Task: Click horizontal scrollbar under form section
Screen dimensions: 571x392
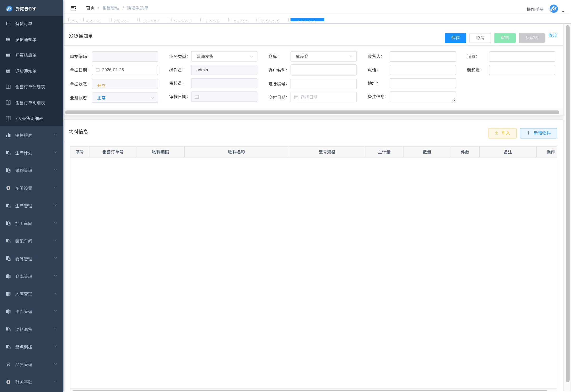Action: tap(312, 112)
